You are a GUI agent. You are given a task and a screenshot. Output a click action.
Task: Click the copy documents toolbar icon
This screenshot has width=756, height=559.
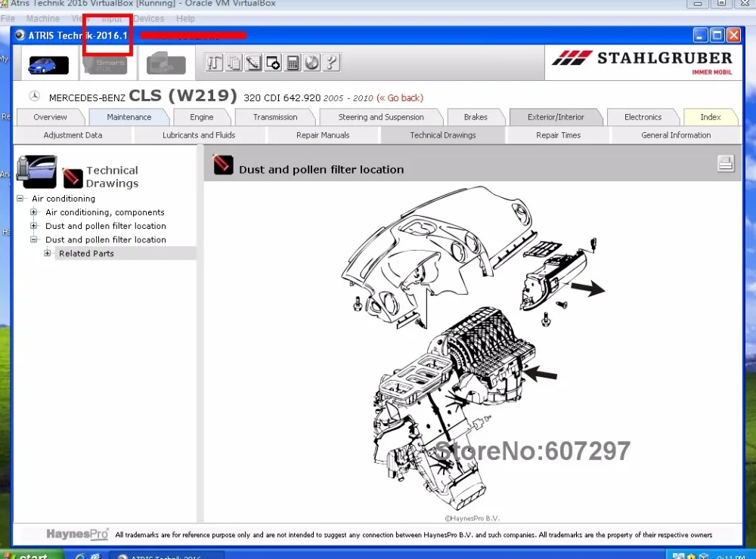pos(234,63)
